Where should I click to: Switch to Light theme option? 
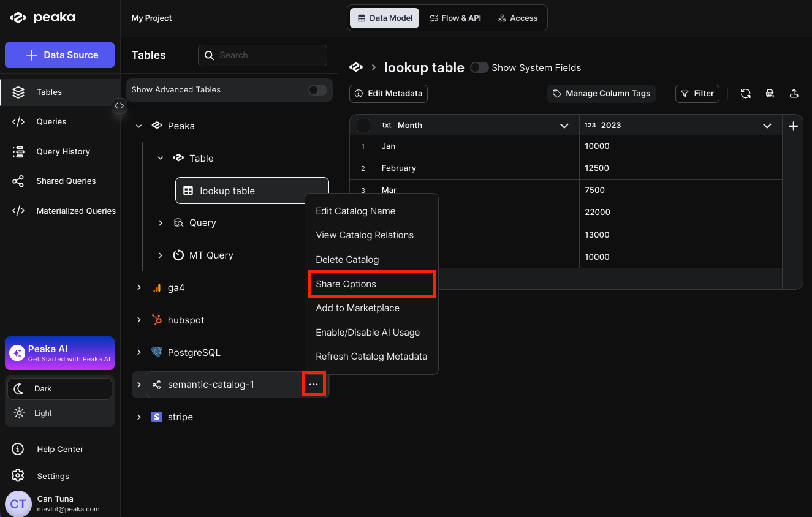(43, 413)
